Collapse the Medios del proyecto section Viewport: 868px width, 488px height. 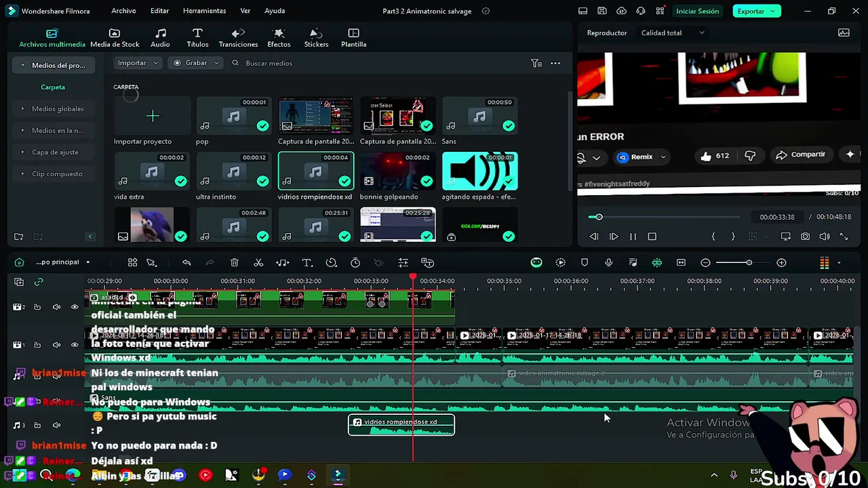[x=23, y=65]
